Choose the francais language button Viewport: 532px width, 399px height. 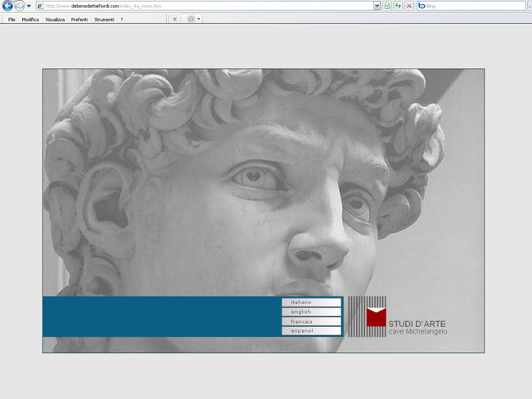tap(312, 321)
